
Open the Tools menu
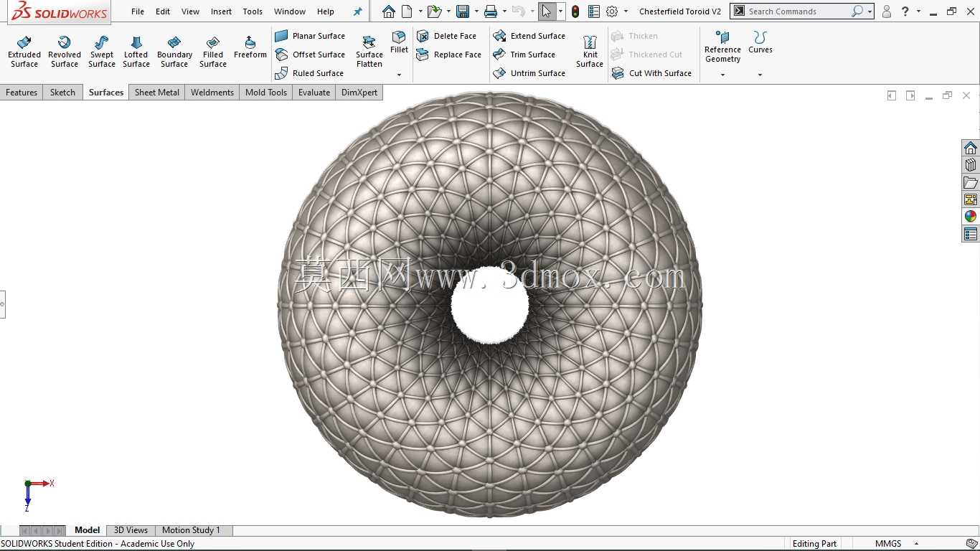click(x=253, y=11)
